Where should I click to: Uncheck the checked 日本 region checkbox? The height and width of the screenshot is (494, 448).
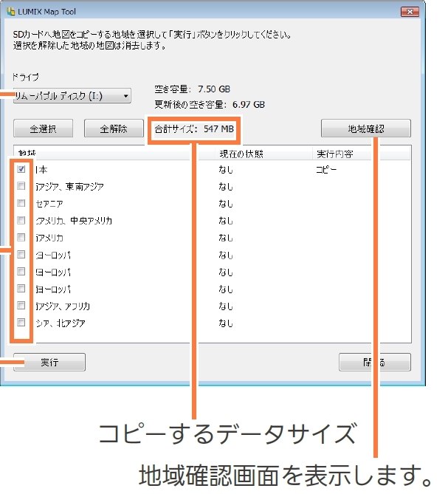(21, 169)
